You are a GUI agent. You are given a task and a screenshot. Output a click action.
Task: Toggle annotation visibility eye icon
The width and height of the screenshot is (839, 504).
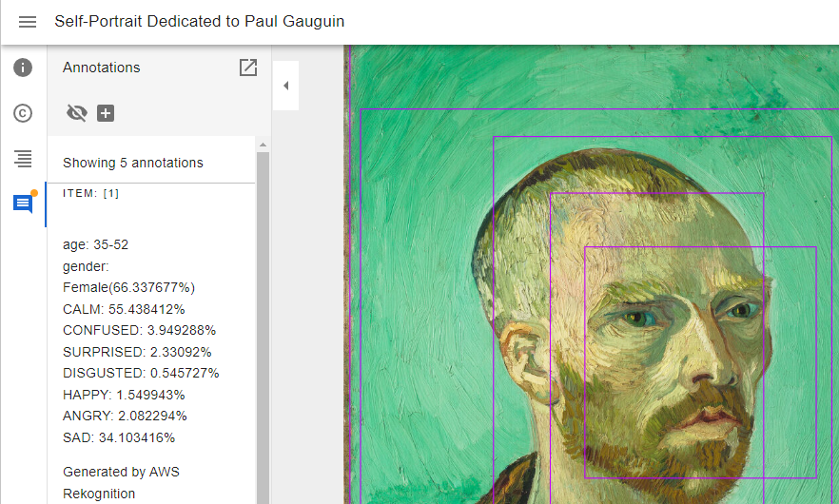(76, 113)
